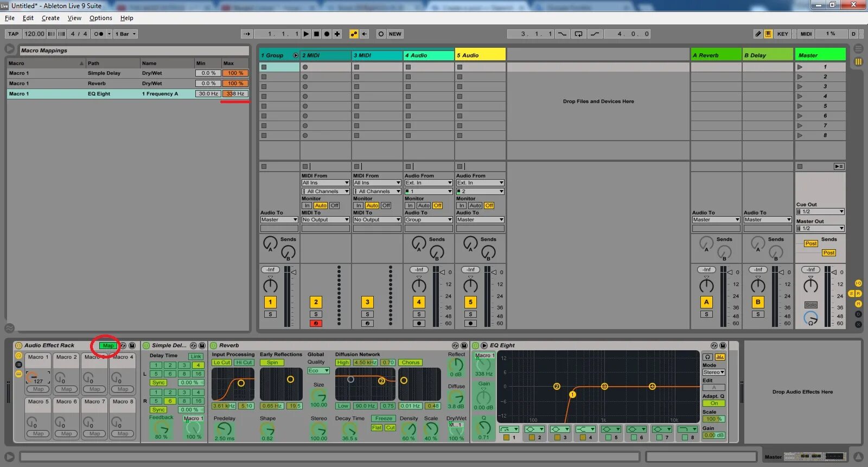
Task: Click the NEW button
Action: point(395,34)
